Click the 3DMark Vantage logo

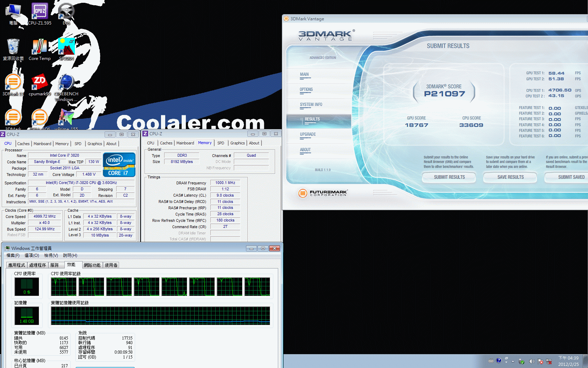pyautogui.click(x=327, y=35)
